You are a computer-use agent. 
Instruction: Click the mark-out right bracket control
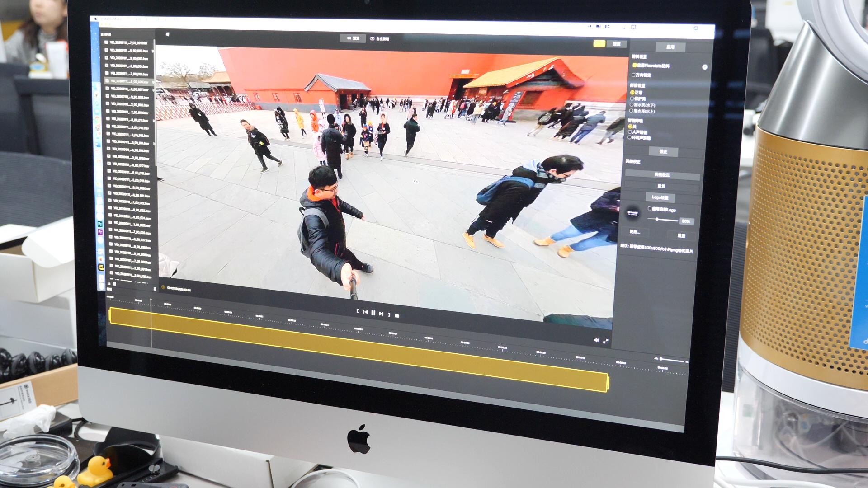coord(389,314)
